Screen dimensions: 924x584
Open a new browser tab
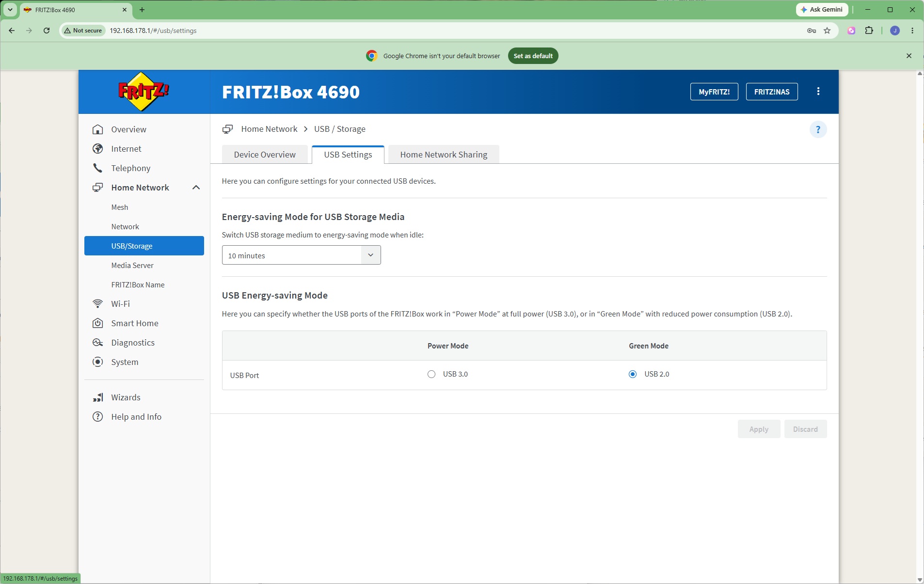point(142,10)
